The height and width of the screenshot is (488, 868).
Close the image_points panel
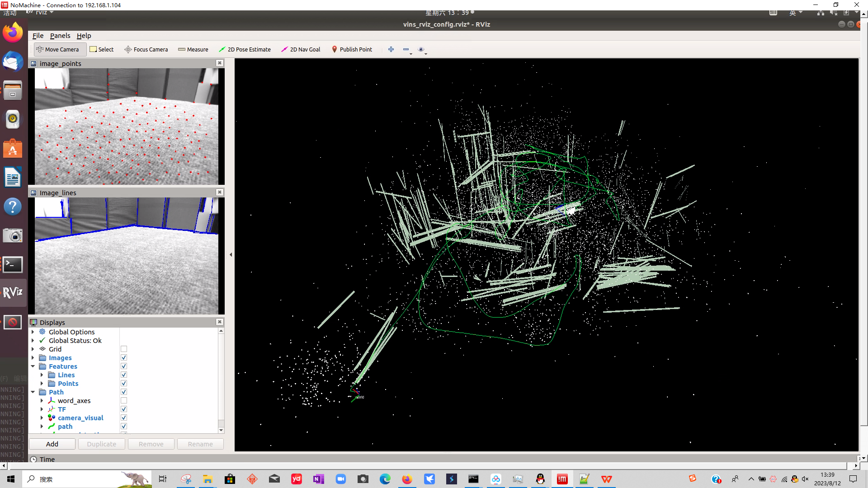(x=220, y=63)
